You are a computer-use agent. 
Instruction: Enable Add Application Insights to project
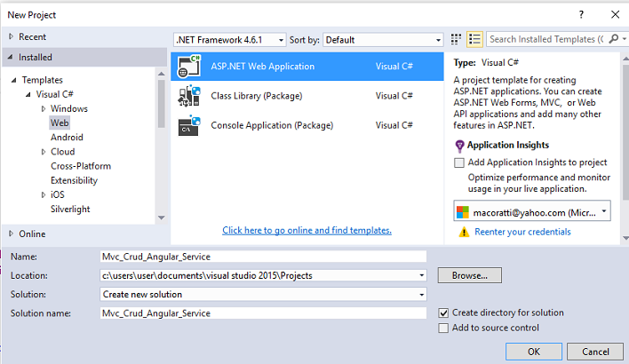[459, 162]
